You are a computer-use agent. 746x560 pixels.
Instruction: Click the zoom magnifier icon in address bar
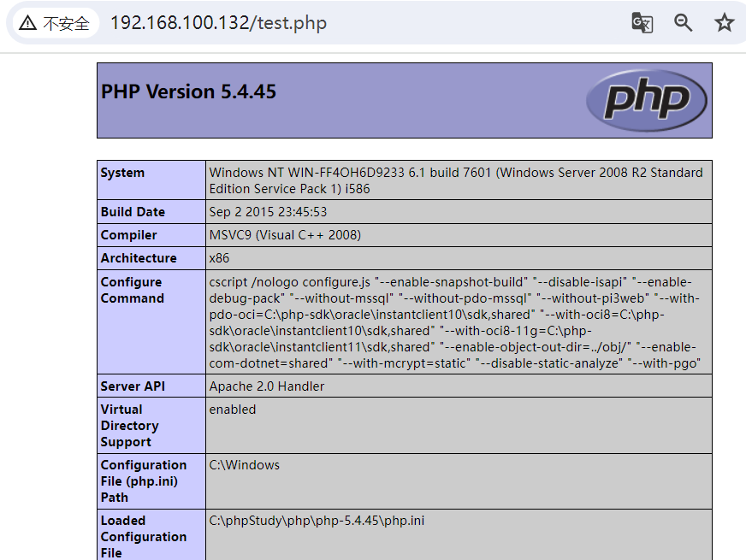[683, 23]
